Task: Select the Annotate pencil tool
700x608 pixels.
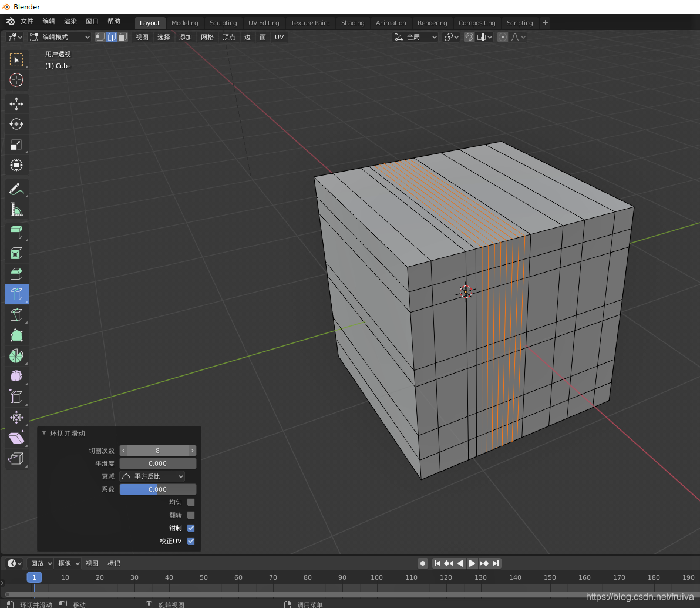Action: coord(16,189)
